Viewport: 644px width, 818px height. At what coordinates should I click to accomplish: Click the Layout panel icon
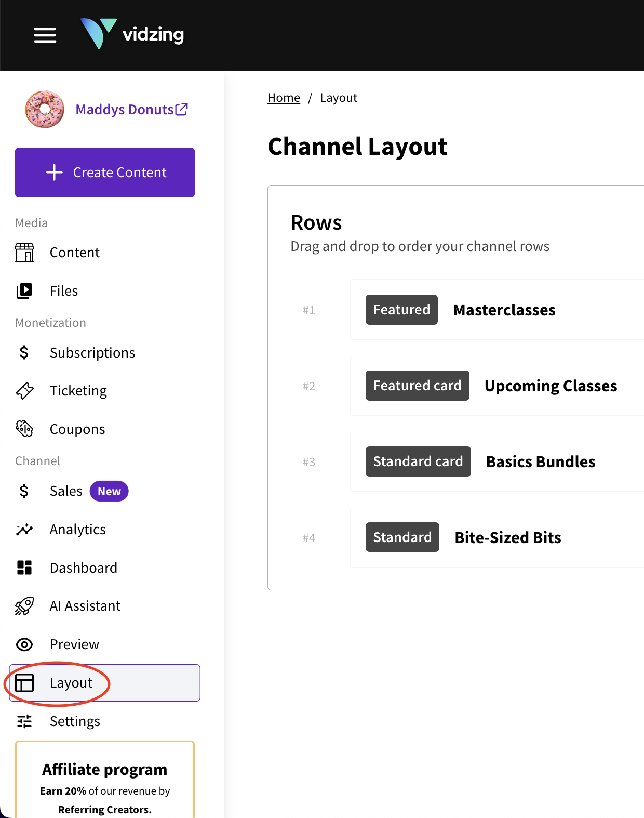24,683
